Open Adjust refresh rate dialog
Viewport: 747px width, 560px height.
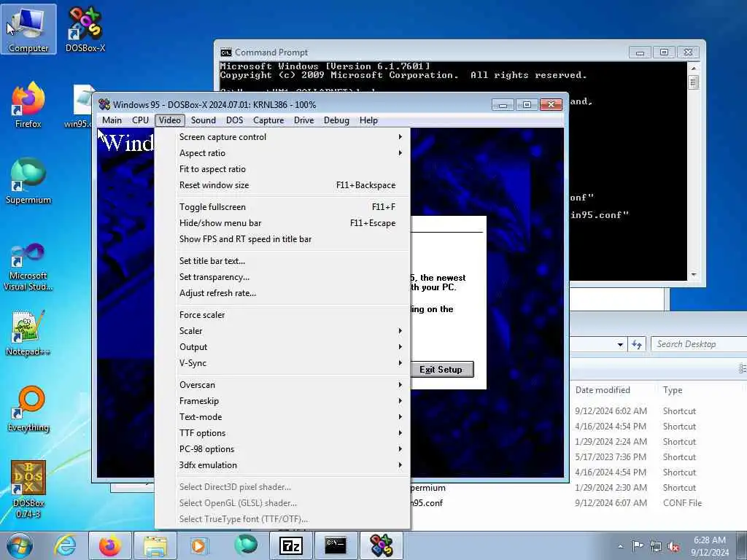[x=282, y=293]
